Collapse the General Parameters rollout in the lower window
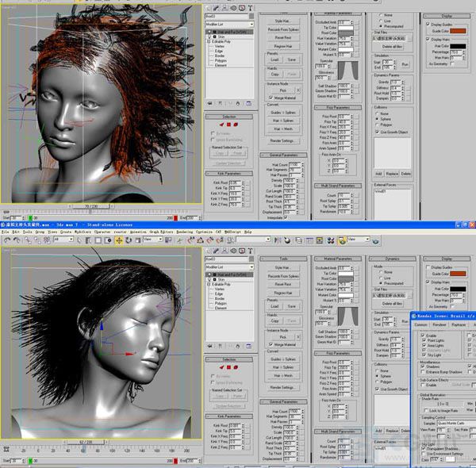 [x=283, y=401]
